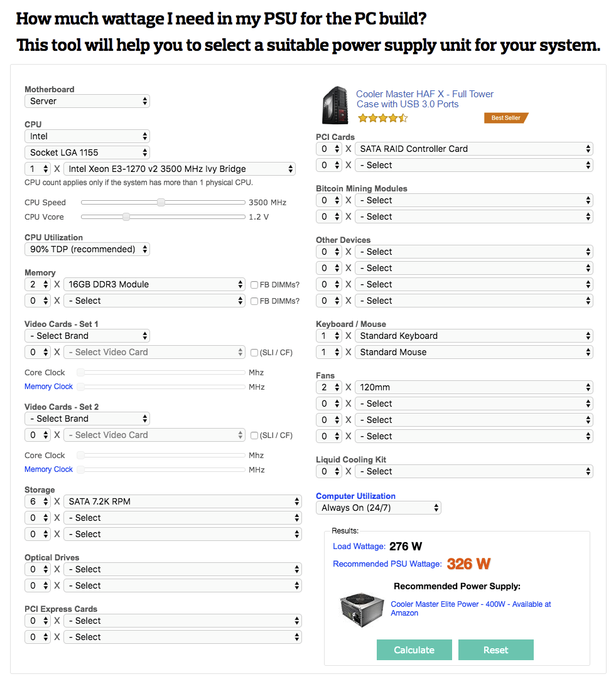Click the Reset button
This screenshot has width=616, height=679.
click(496, 650)
